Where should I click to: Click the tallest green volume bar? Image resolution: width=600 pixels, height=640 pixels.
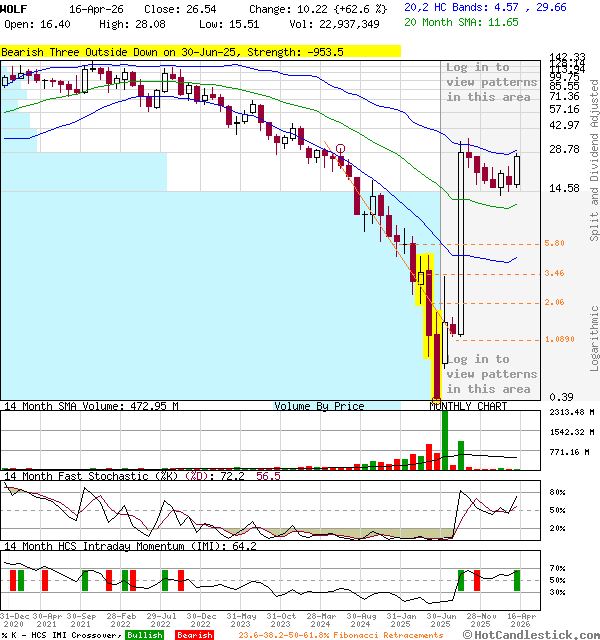tap(444, 438)
